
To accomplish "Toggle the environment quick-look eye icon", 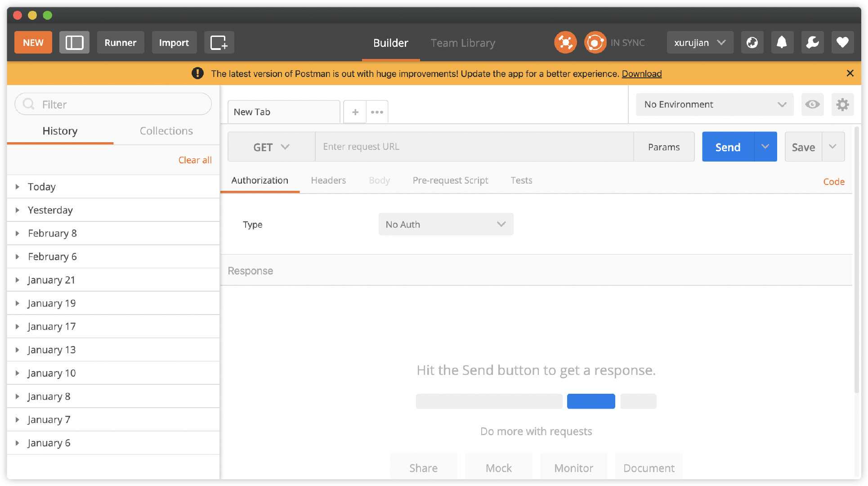I will coord(813,104).
